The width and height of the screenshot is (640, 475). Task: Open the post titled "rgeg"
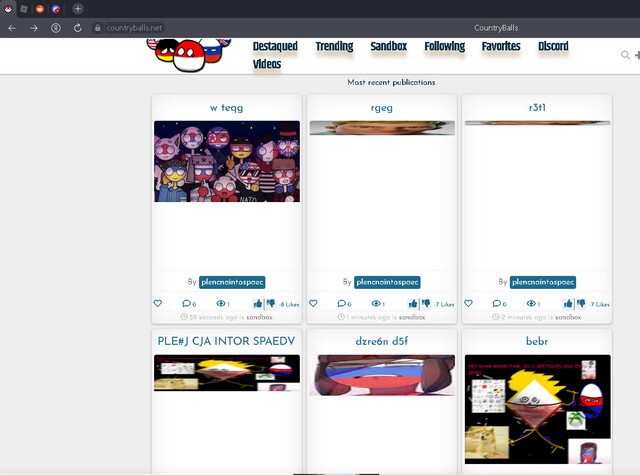pyautogui.click(x=382, y=108)
